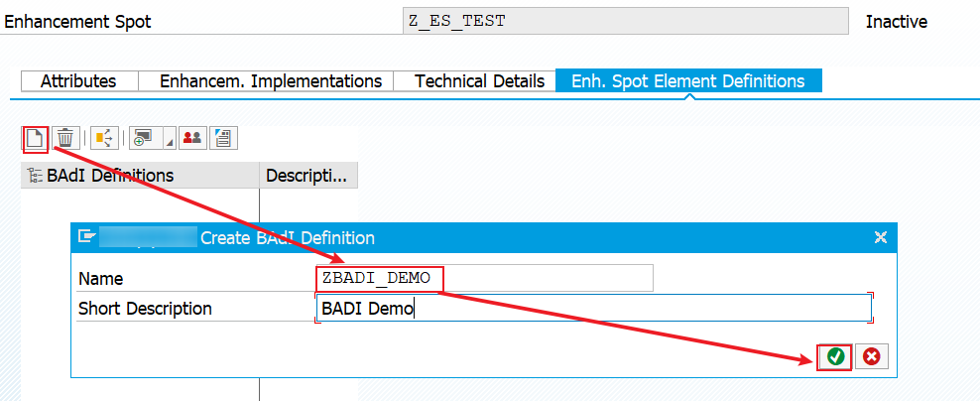Delete selected entry using trash icon
Image resolution: width=980 pixels, height=401 pixels.
pos(65,138)
